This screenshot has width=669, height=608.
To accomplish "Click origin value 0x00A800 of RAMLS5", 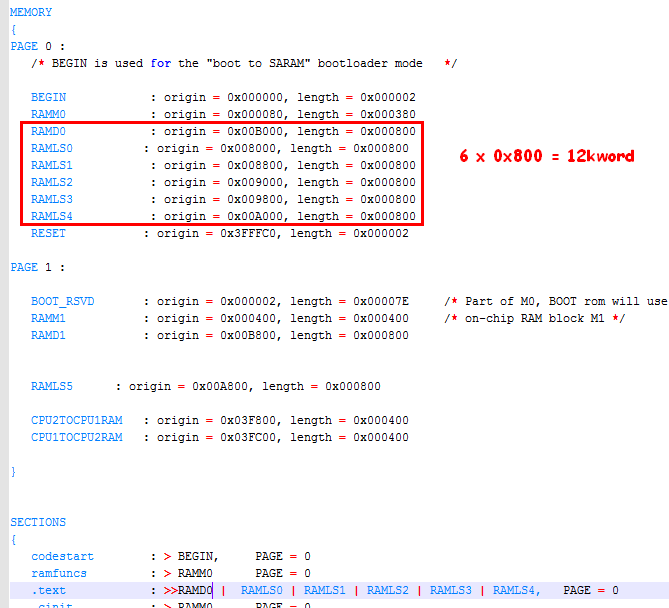I will tap(220, 387).
